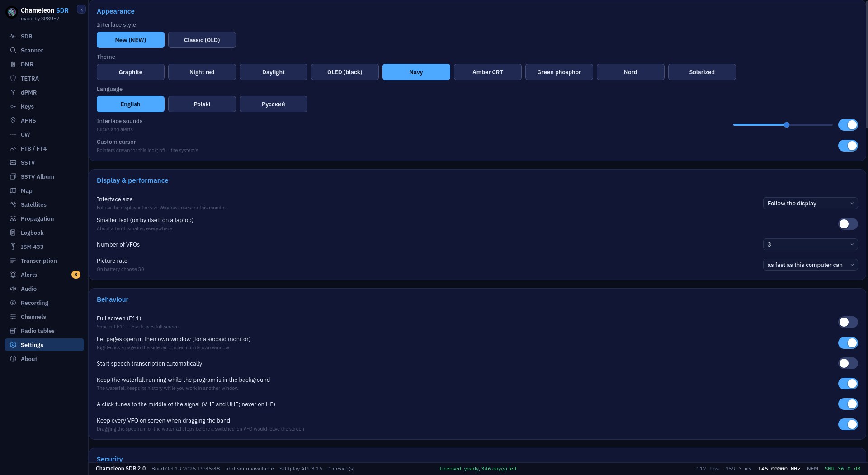This screenshot has height=475, width=868.
Task: Click the Scanner magnifier icon
Action: coord(13,50)
